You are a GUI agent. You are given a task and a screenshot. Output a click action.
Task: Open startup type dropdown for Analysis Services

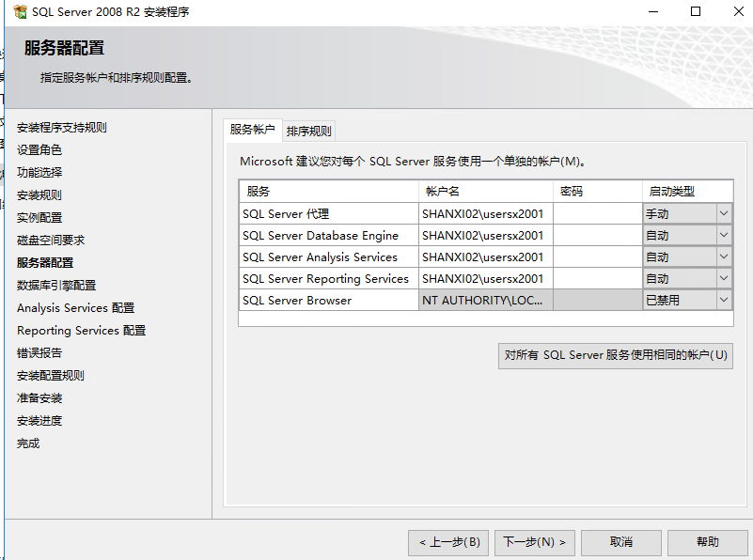coord(724,257)
